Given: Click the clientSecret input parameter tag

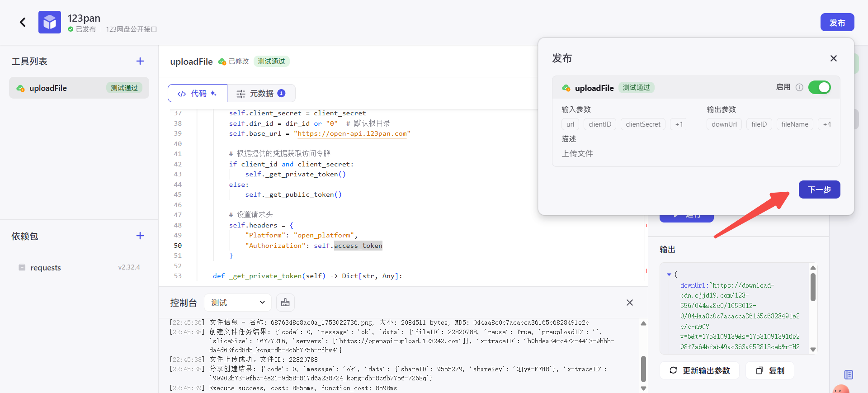Looking at the screenshot, I should [x=643, y=124].
